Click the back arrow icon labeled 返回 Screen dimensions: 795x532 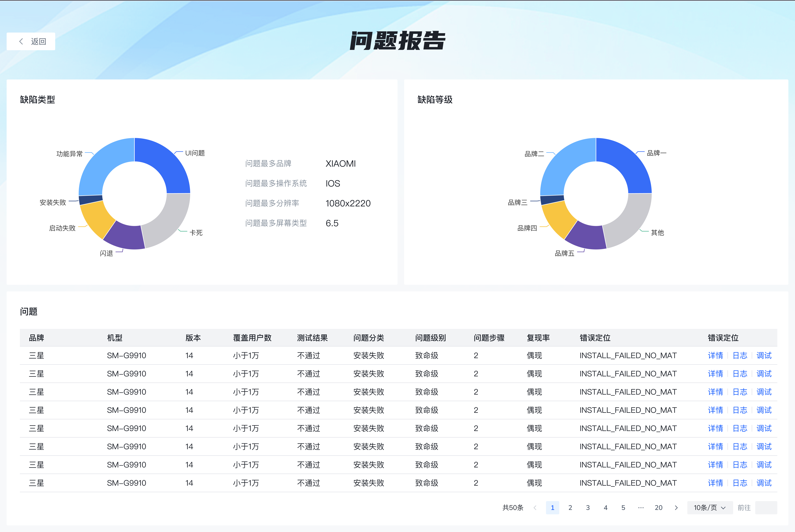[21, 41]
